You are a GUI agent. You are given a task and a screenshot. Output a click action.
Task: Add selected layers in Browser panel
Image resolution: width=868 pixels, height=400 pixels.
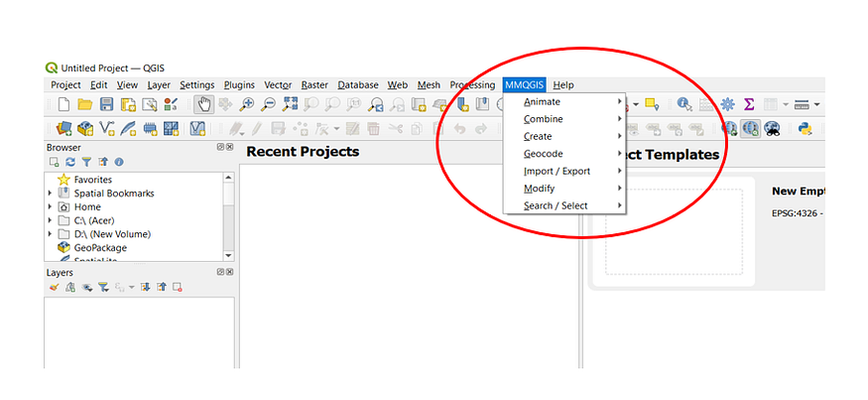coord(54,162)
